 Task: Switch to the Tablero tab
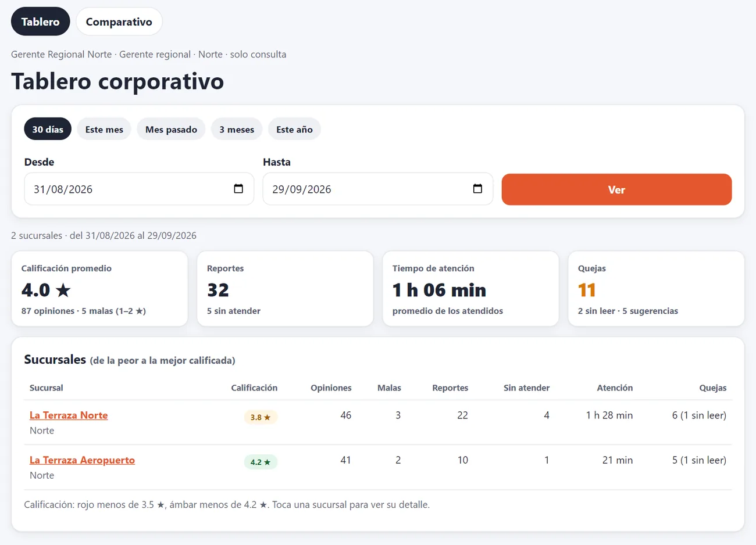(x=40, y=21)
